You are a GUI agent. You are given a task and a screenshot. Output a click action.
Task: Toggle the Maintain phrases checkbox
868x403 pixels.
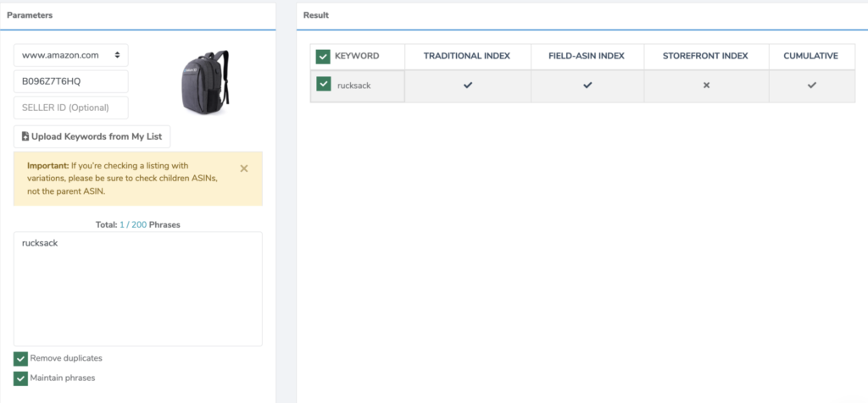point(20,378)
